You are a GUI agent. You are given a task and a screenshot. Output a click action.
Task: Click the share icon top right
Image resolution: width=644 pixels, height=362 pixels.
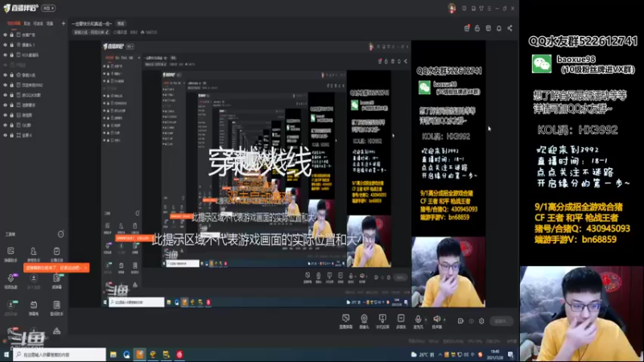pos(510,28)
